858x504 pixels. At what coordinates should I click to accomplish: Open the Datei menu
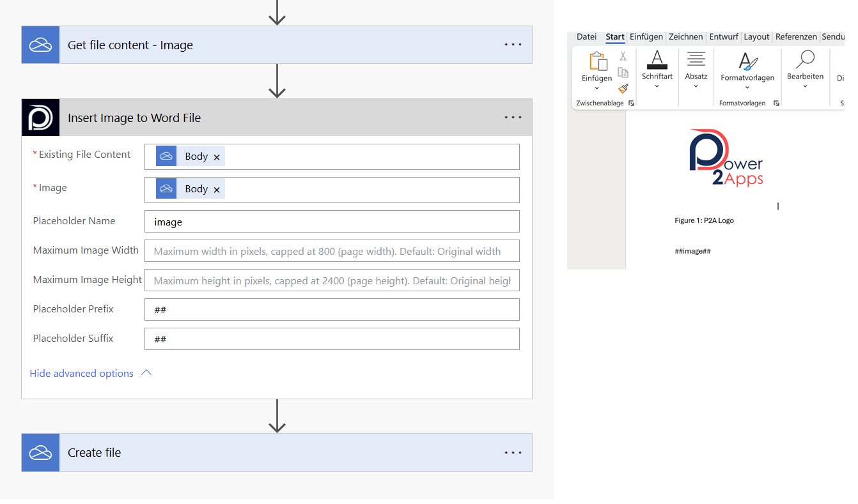pyautogui.click(x=586, y=37)
